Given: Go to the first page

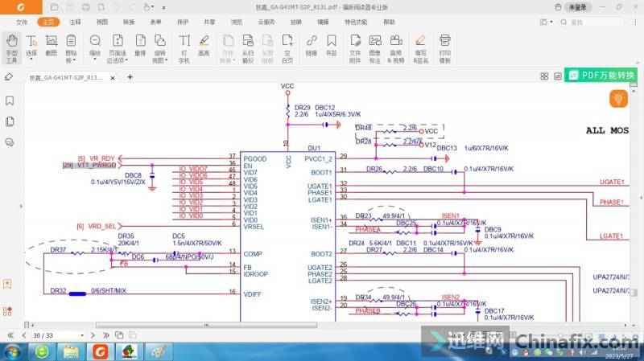Looking at the screenshot, I should coord(11,335).
